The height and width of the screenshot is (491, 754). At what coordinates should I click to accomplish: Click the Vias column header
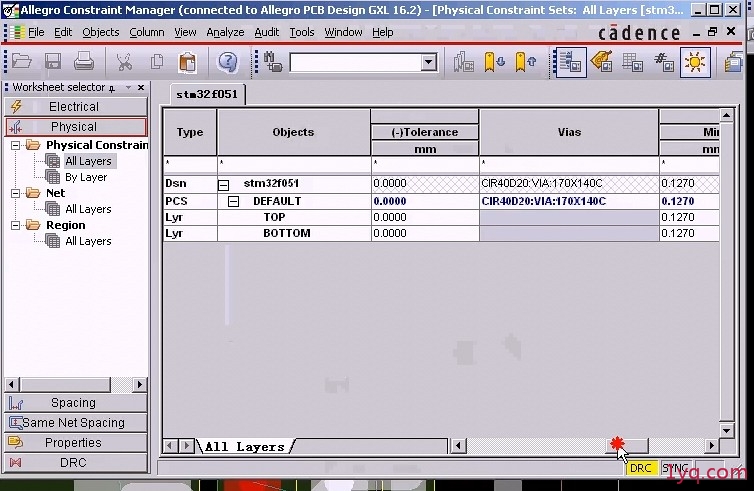(569, 132)
